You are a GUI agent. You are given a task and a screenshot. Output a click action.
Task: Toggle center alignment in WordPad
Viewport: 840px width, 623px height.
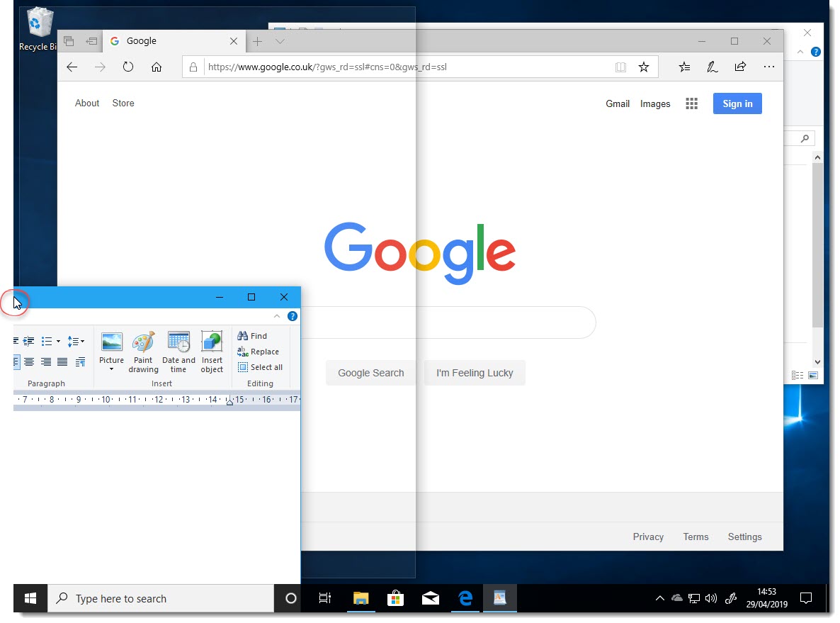pyautogui.click(x=28, y=362)
